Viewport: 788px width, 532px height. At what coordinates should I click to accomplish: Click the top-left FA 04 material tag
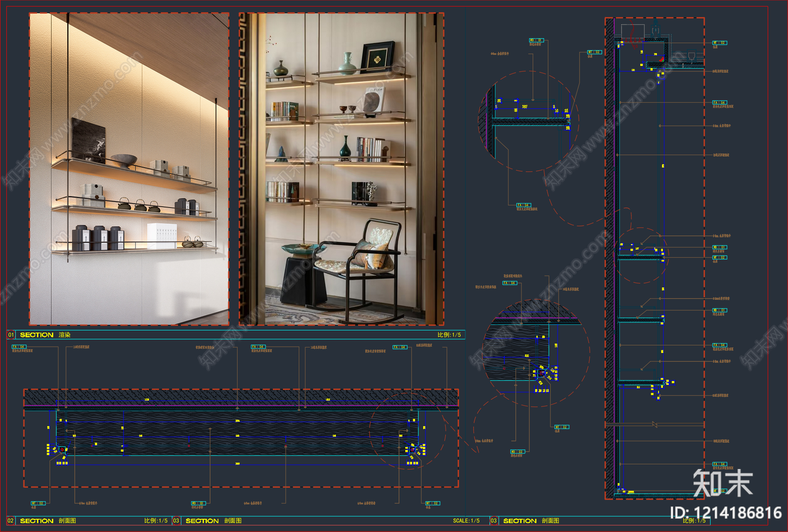pyautogui.click(x=19, y=347)
